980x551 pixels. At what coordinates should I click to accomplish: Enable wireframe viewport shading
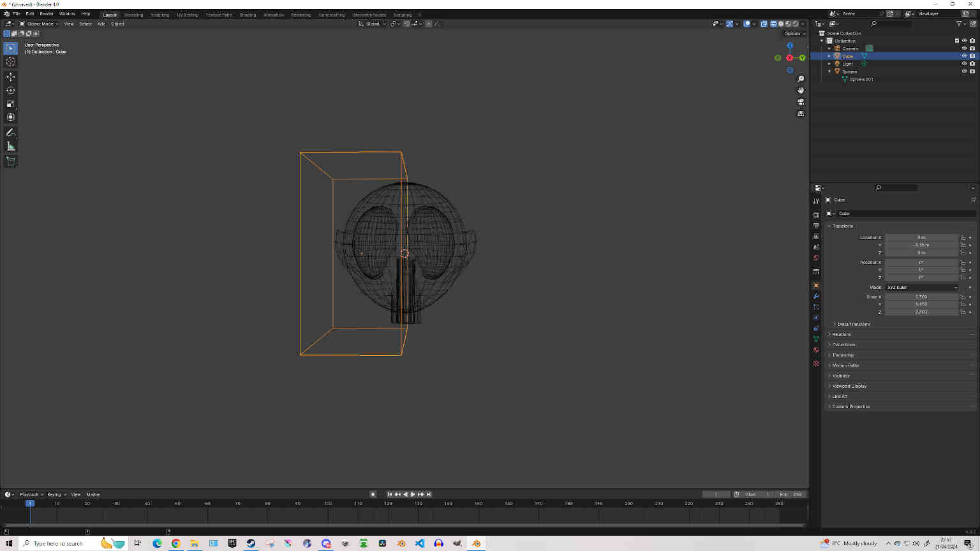click(x=773, y=24)
